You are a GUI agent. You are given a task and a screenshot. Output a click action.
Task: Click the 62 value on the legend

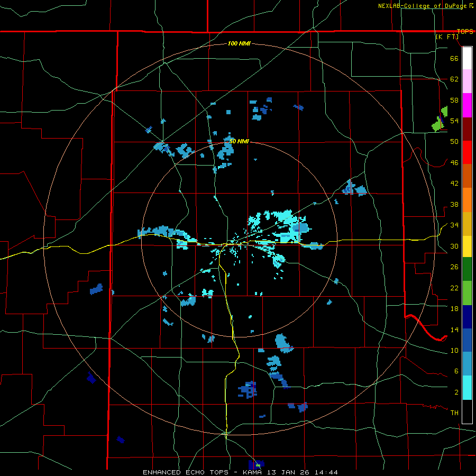pos(454,79)
